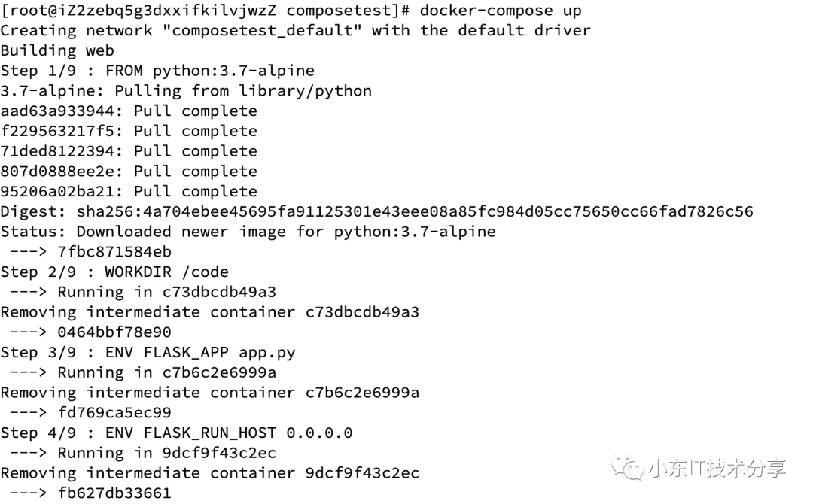Click the 'Building web' line

57,51
